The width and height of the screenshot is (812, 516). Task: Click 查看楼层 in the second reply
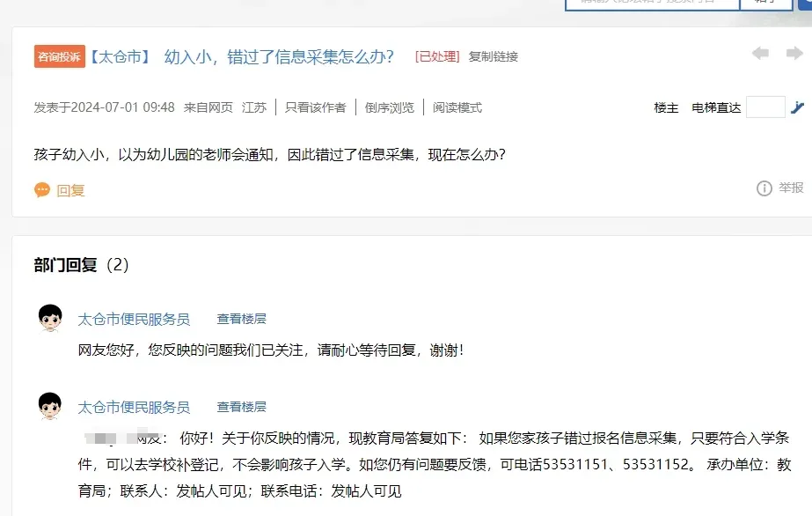(x=241, y=407)
